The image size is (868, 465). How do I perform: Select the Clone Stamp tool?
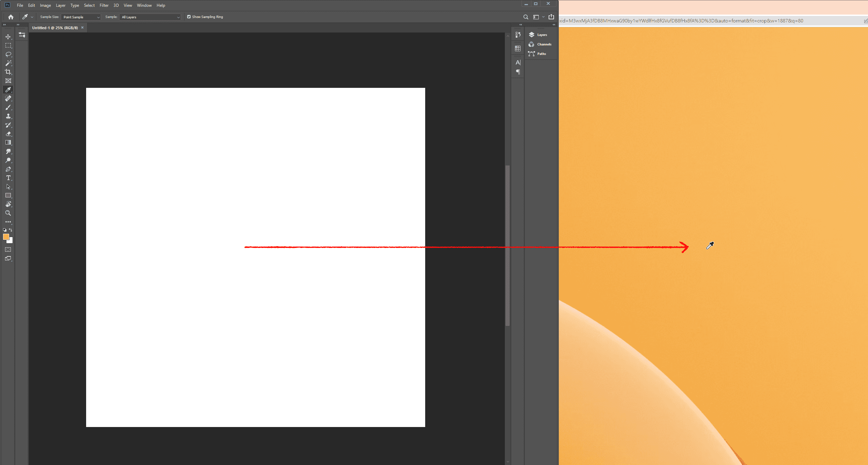[8, 116]
